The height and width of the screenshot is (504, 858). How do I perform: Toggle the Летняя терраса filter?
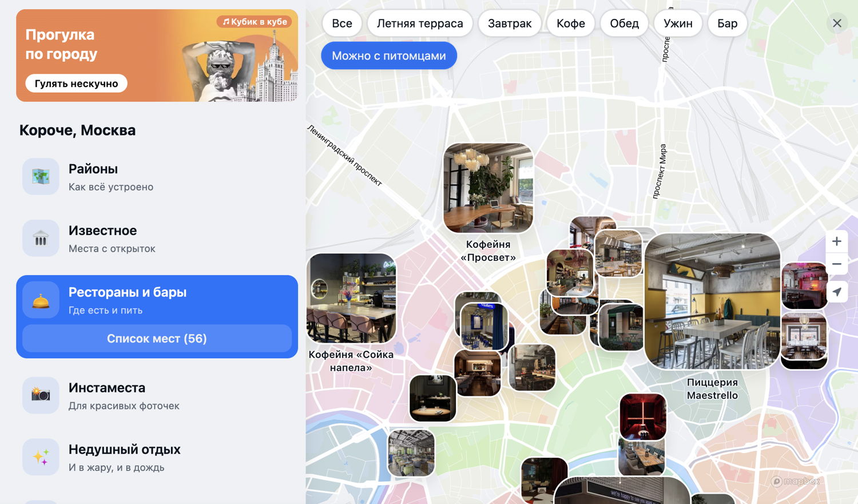pos(420,23)
